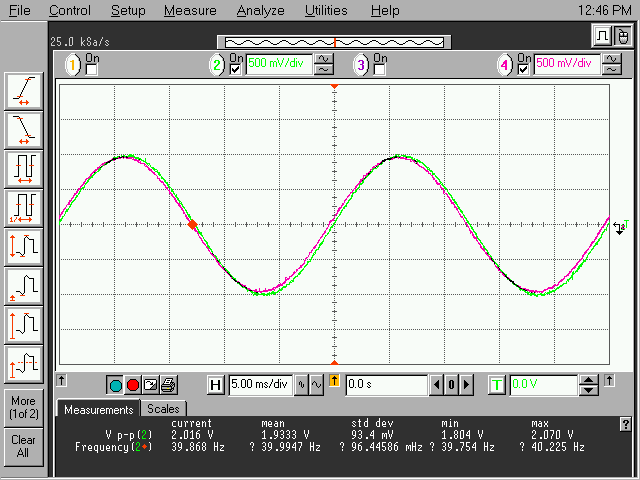Click channel 3 number button

click(x=361, y=65)
